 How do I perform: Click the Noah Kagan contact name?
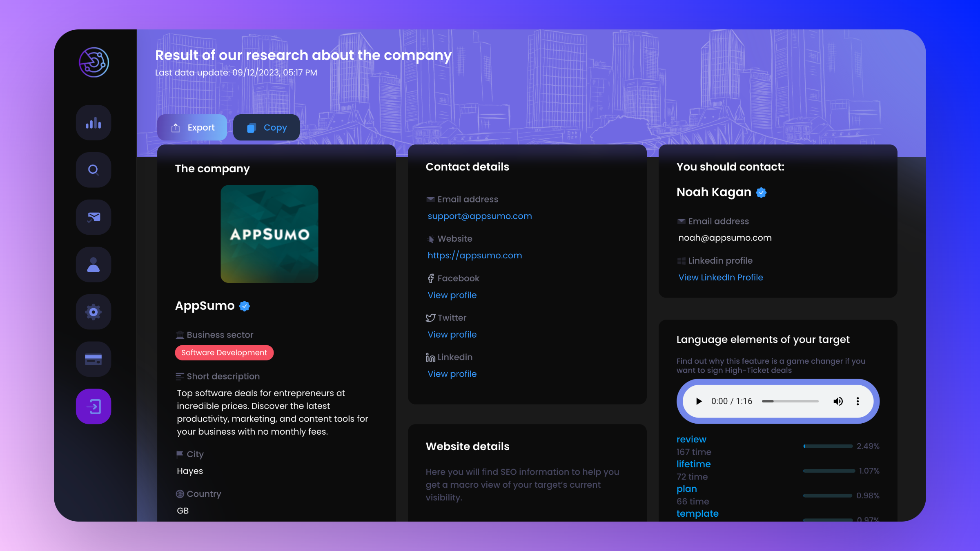point(714,192)
